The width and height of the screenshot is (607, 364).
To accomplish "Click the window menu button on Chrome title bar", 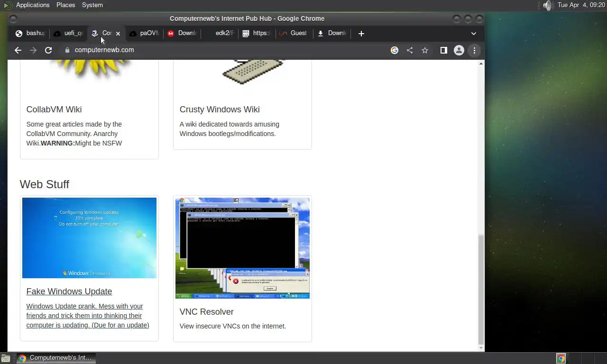I will point(13,19).
